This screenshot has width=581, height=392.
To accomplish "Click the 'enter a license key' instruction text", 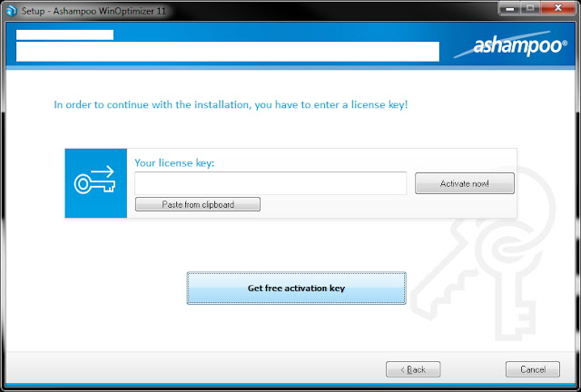I will coord(231,104).
